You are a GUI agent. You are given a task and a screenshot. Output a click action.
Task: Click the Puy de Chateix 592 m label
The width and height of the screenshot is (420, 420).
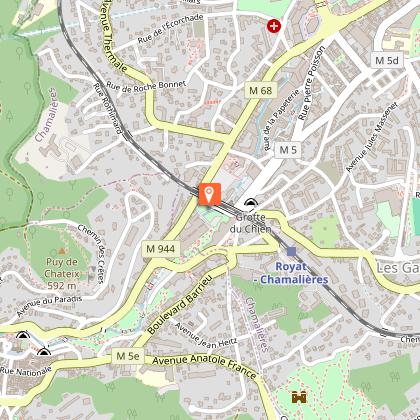[x=62, y=274]
